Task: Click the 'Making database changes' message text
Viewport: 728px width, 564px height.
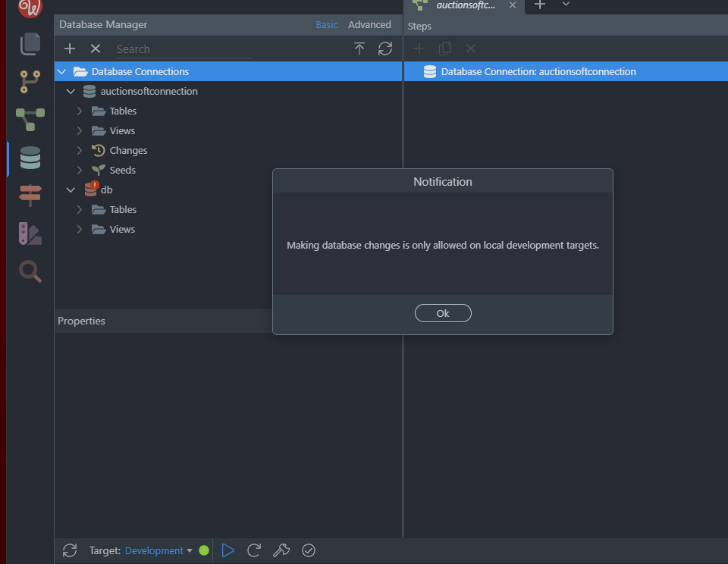Action: [443, 245]
